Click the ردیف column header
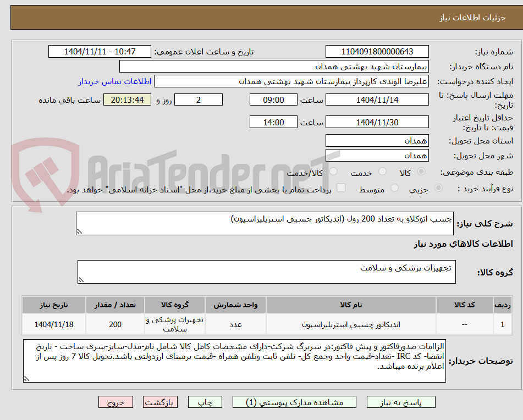523x420 pixels. pyautogui.click(x=503, y=305)
